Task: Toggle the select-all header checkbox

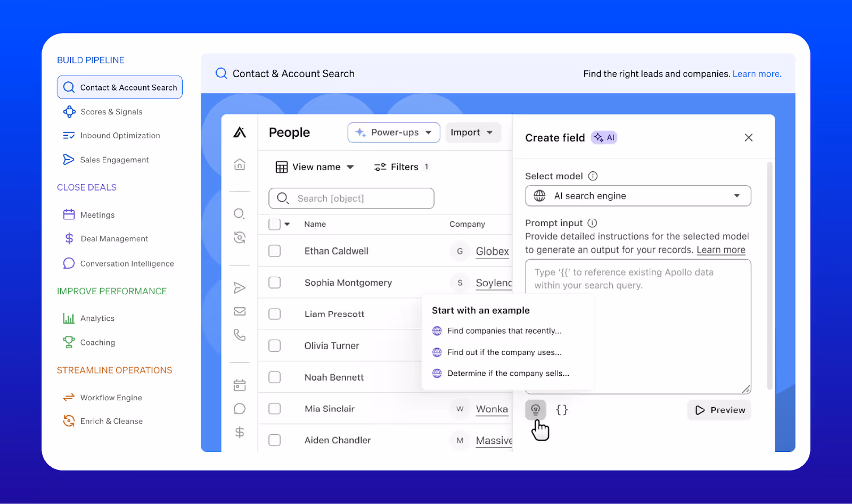Action: [275, 224]
